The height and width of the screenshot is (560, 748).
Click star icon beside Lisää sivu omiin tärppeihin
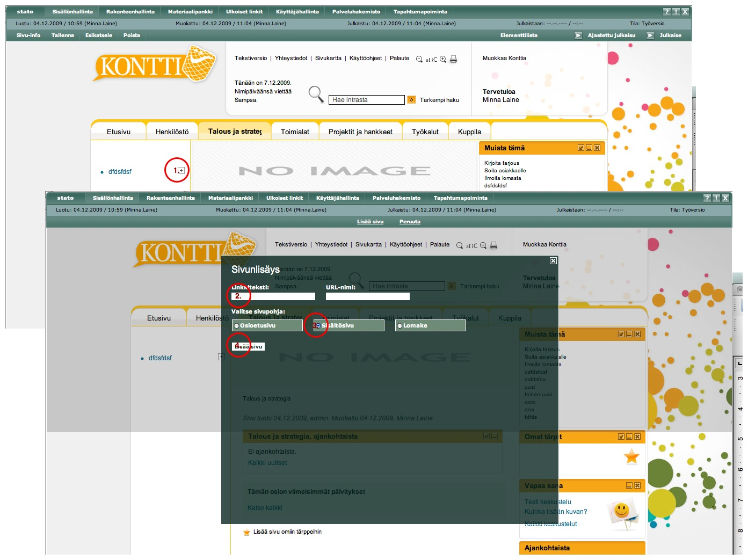tap(246, 532)
